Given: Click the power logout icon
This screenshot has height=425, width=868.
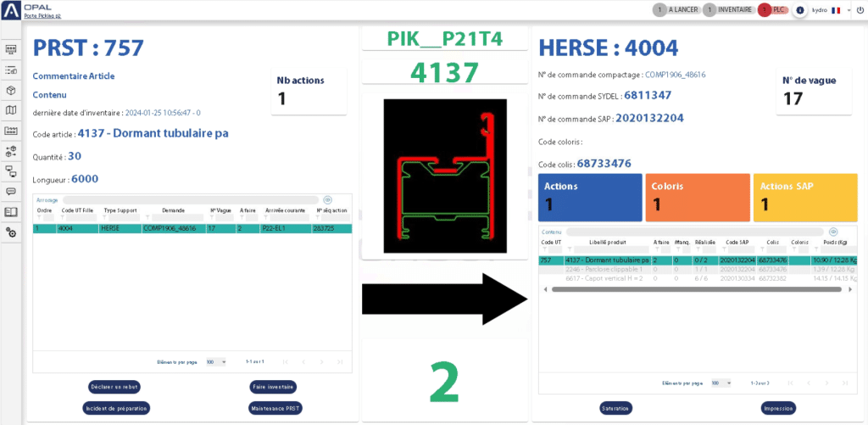Looking at the screenshot, I should click(x=860, y=10).
